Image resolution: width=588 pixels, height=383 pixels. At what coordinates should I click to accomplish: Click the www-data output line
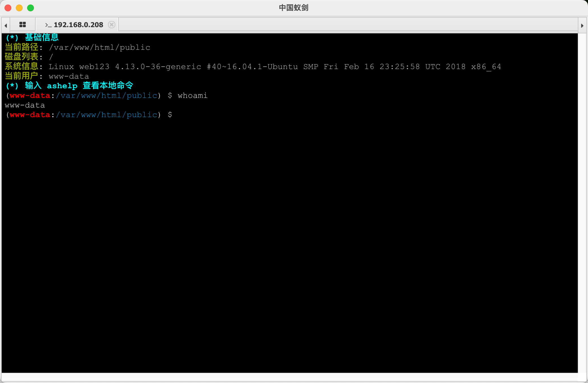(25, 105)
